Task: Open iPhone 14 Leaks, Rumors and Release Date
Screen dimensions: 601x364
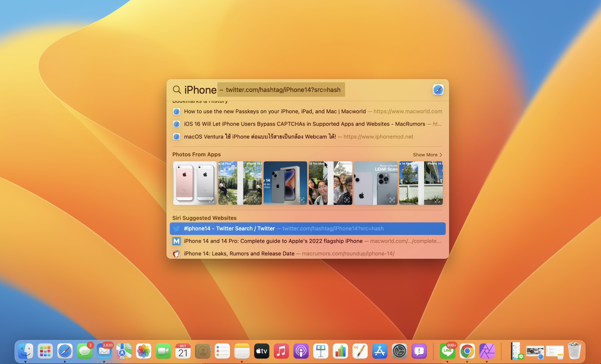Action: tap(239, 254)
